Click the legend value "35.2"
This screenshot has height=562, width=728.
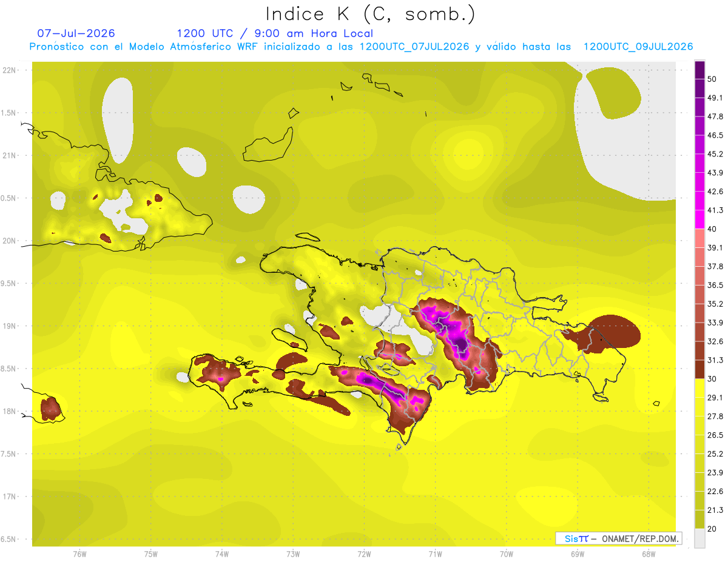pos(716,304)
